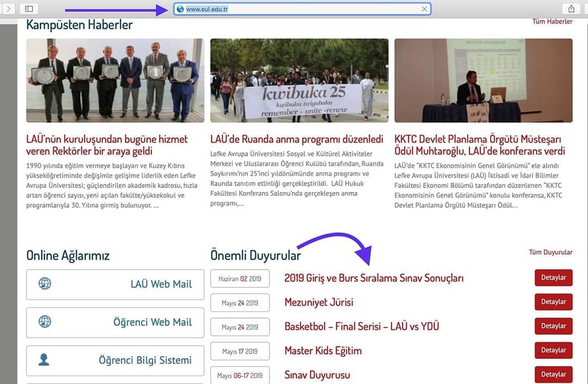The height and width of the screenshot is (384, 588).
Task: Click the globe icon beside Öğrenci Web Mail
Action: point(45,321)
